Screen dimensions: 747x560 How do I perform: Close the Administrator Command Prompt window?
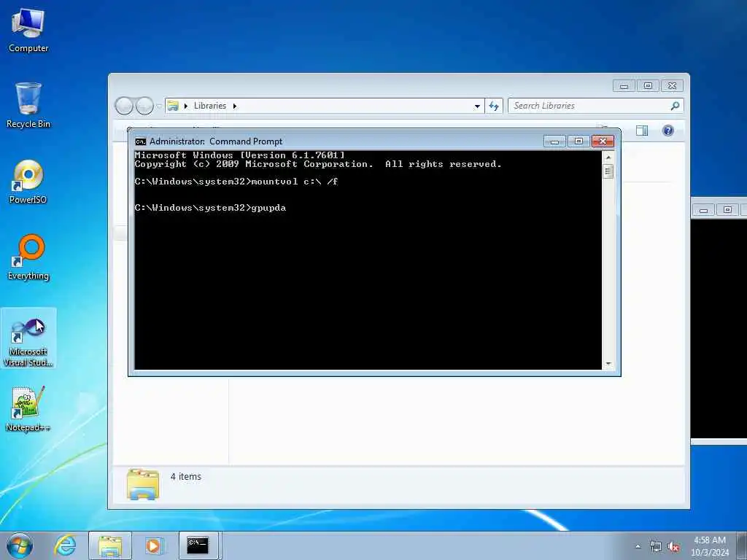(x=603, y=141)
